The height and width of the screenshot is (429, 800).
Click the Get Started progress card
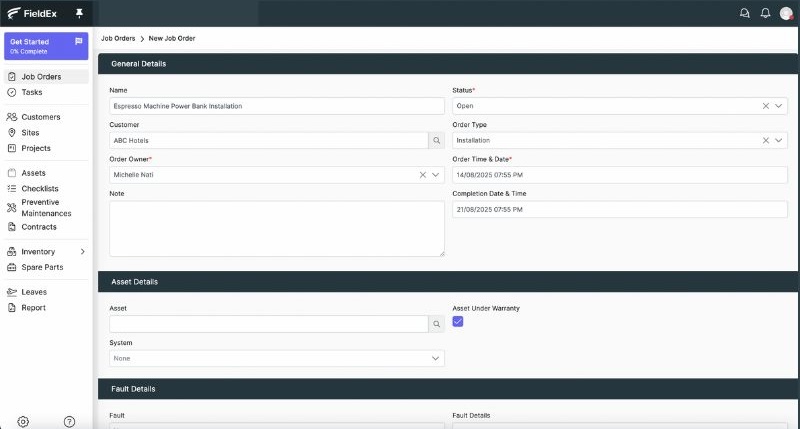(x=46, y=46)
